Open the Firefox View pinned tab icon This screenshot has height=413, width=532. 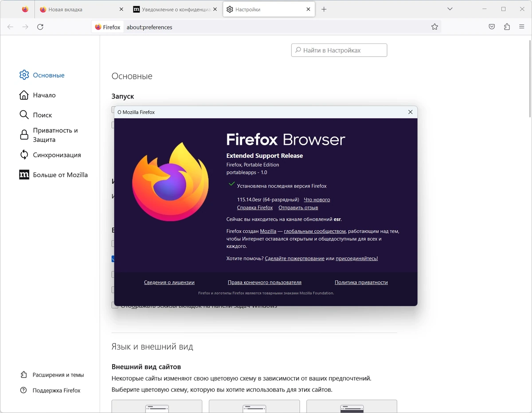(x=25, y=9)
